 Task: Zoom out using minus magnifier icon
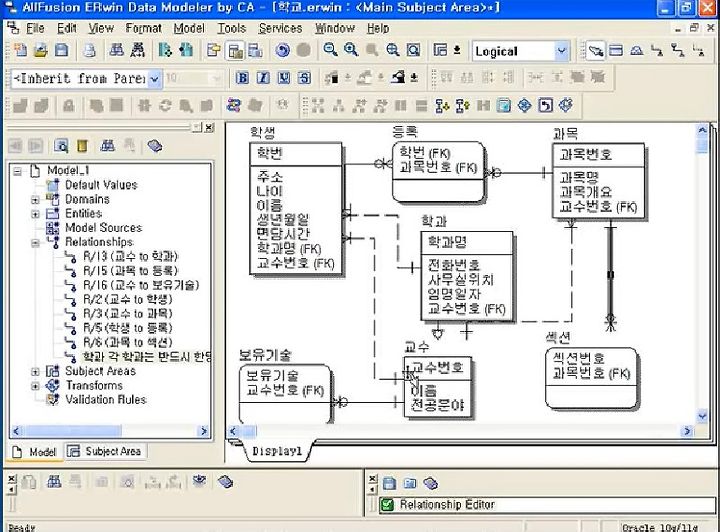(x=330, y=50)
